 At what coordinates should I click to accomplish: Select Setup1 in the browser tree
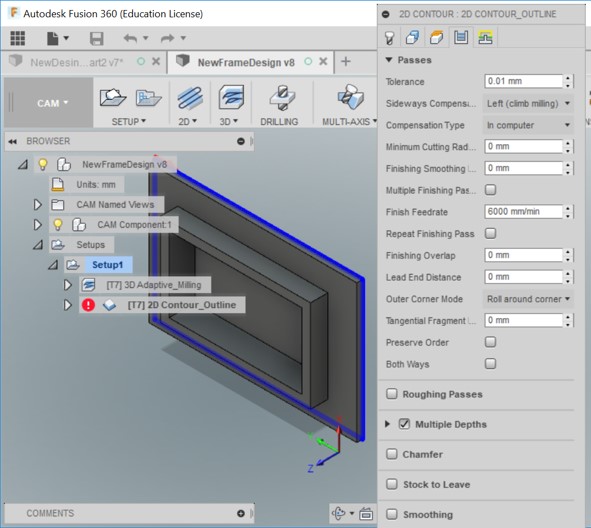[107, 265]
